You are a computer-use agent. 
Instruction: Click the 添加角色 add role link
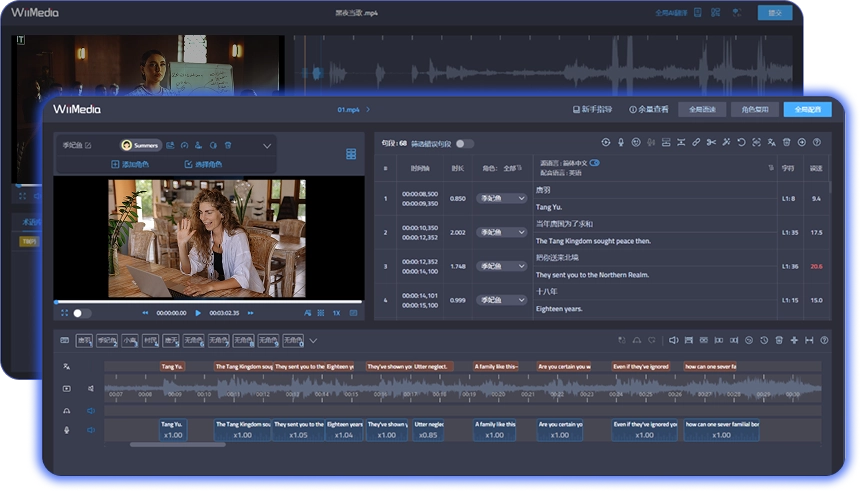(x=130, y=164)
